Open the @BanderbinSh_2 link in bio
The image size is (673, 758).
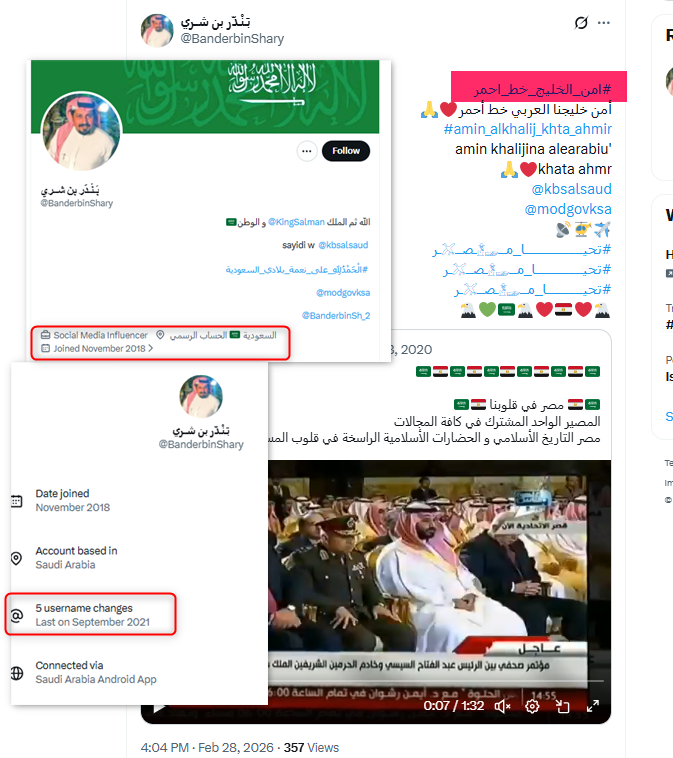336,316
